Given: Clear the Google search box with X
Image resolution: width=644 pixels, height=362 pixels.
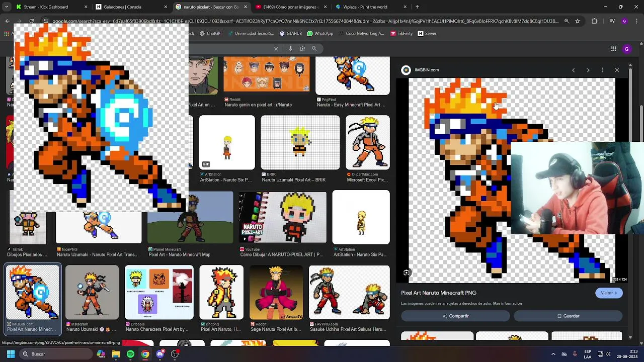Looking at the screenshot, I should click(x=276, y=49).
